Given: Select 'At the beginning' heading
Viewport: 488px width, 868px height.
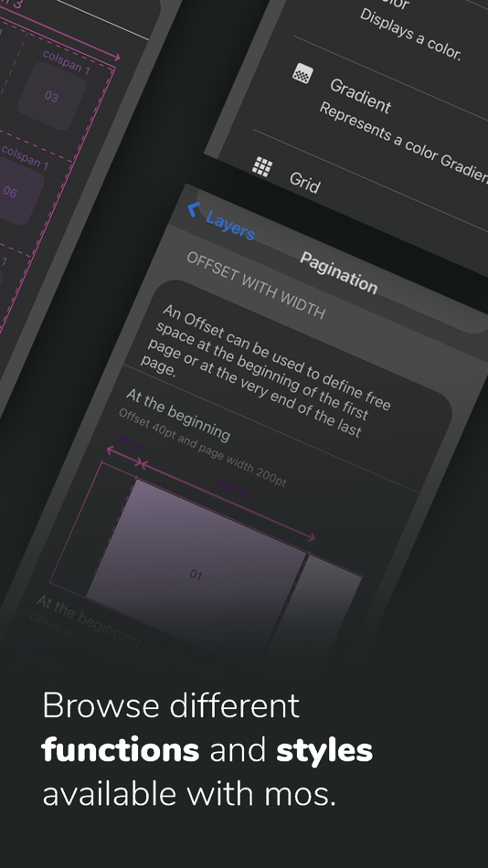Looking at the screenshot, I should click(x=178, y=415).
